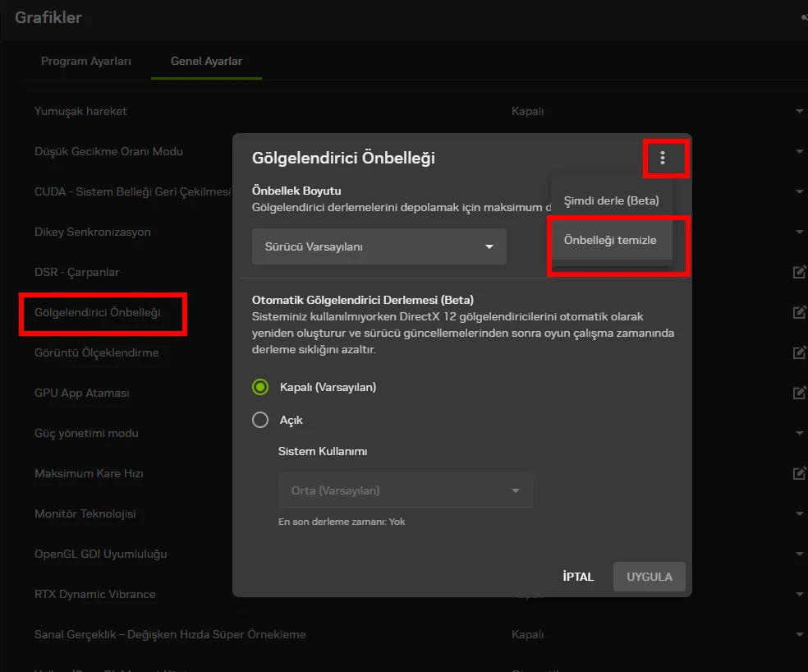This screenshot has width=808, height=672.
Task: Select the Düşük Gecikme Oranı Modu setting
Action: click(108, 152)
